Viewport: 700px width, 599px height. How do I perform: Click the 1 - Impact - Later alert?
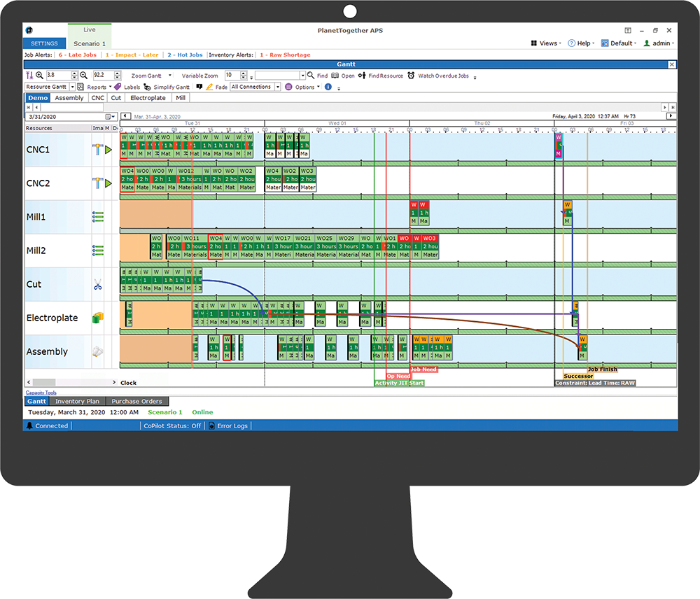tap(132, 55)
